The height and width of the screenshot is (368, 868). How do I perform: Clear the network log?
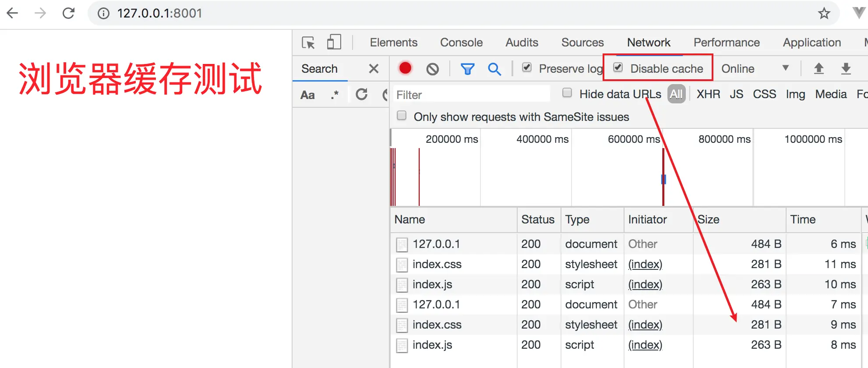[433, 69]
